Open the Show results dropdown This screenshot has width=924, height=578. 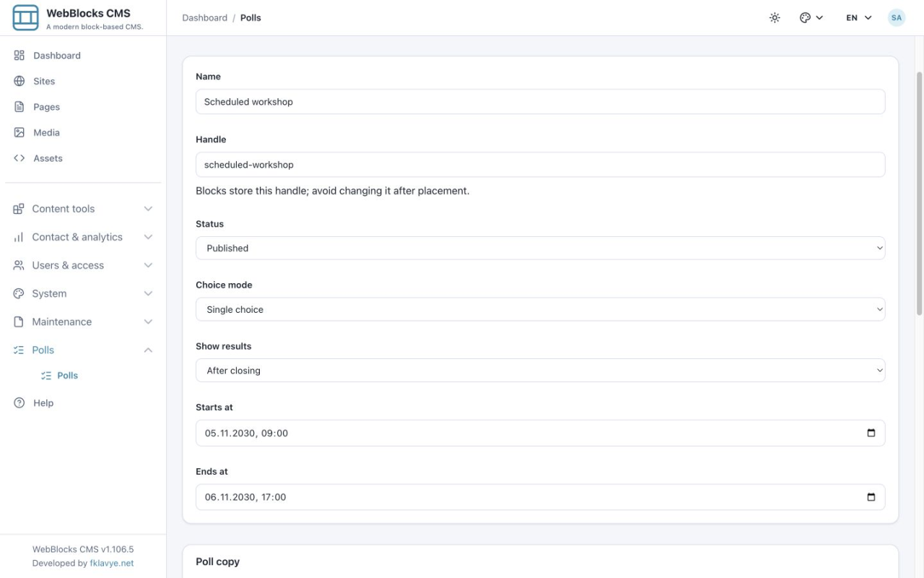point(540,371)
